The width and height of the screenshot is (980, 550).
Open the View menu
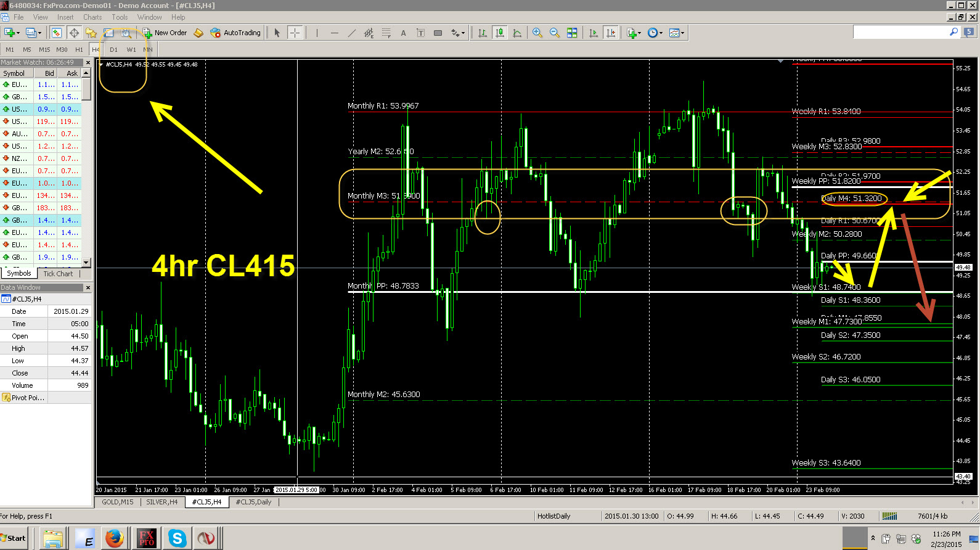(x=40, y=17)
